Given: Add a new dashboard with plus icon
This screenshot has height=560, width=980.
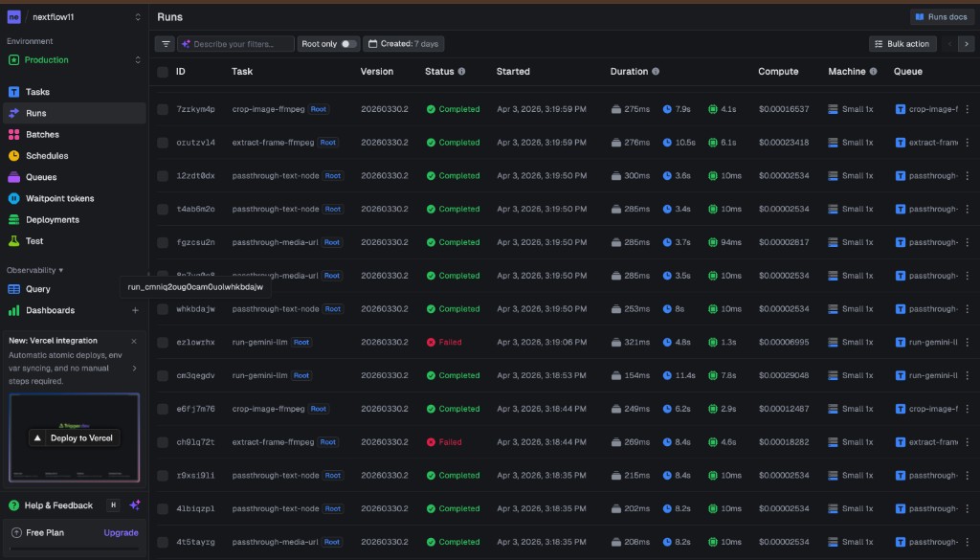Looking at the screenshot, I should tap(135, 310).
